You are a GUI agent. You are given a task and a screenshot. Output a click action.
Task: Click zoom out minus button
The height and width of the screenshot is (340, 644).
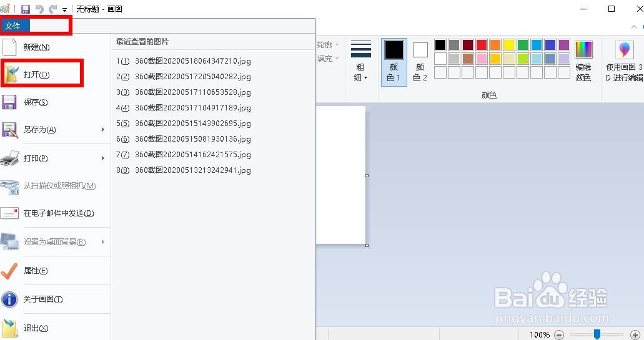coord(559,334)
